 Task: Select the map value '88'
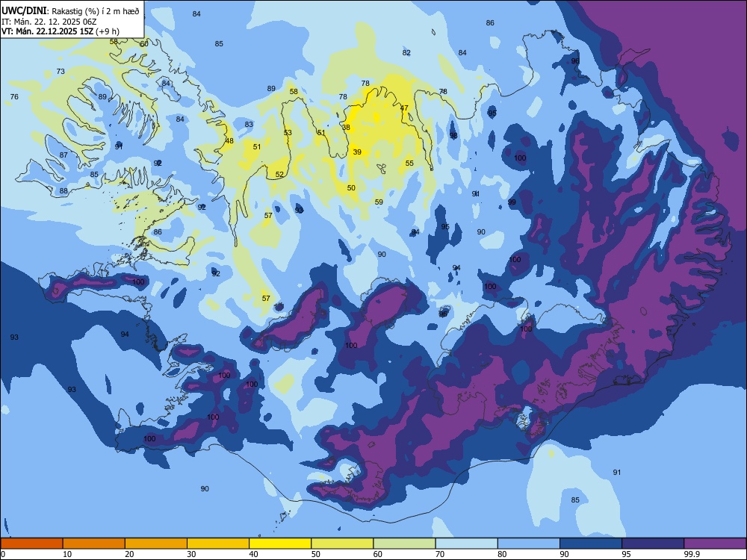(63, 191)
